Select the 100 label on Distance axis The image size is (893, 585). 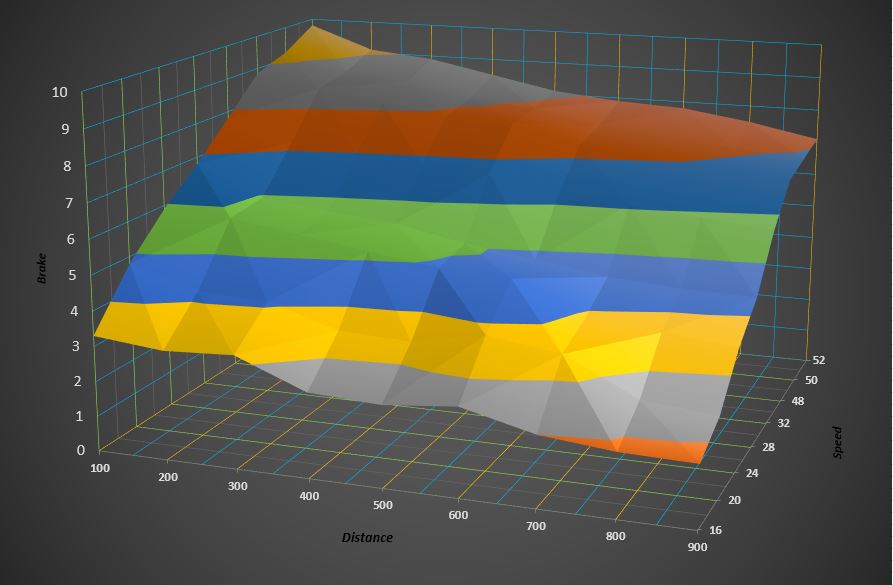[x=101, y=467]
